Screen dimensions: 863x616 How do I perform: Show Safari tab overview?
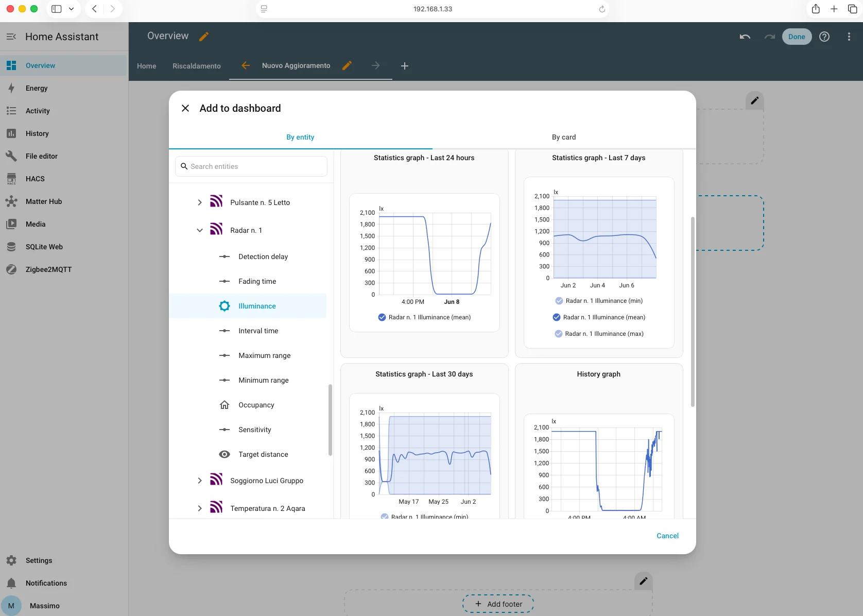click(x=852, y=9)
